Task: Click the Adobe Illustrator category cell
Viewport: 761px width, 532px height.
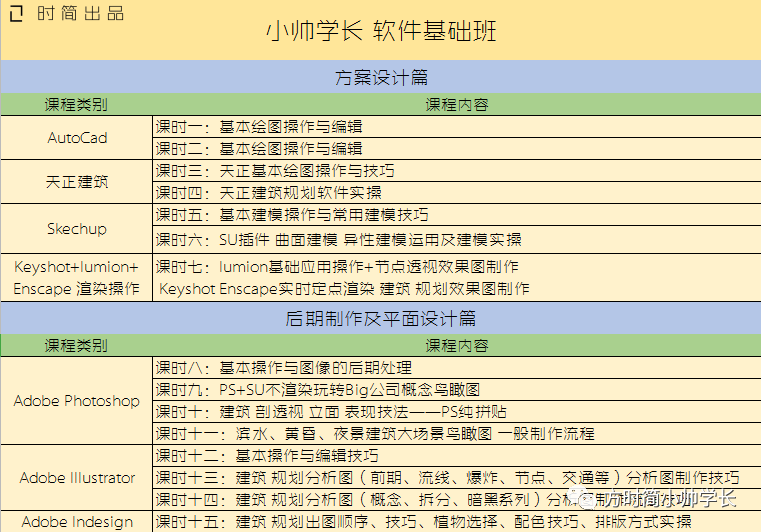Action: [77, 478]
